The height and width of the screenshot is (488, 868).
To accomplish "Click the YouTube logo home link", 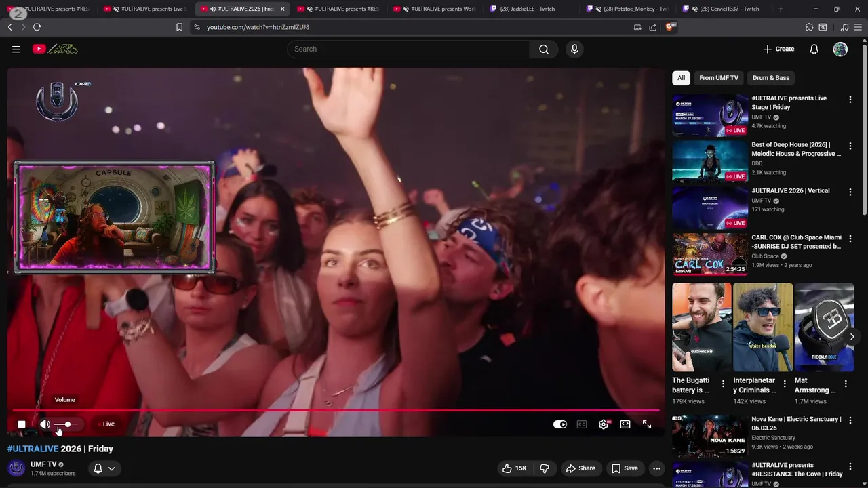I will pos(55,49).
